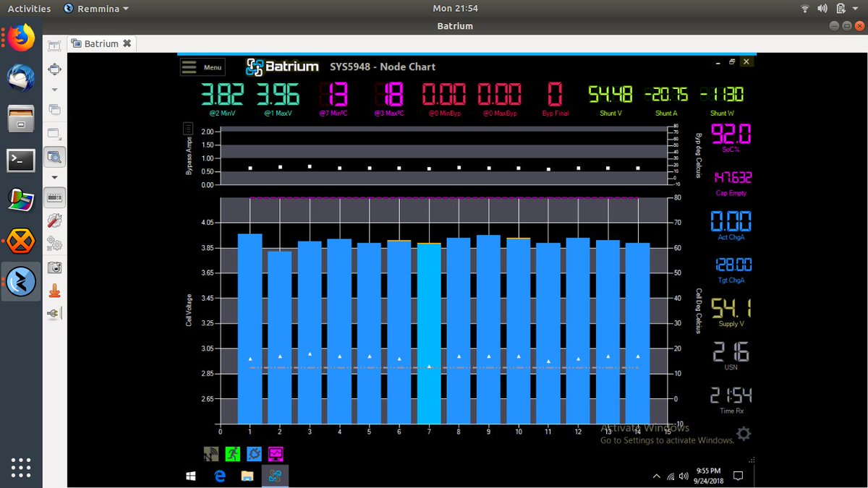Click the Cap Empty value 147.632
Viewport: 868px width, 488px height.
(732, 178)
